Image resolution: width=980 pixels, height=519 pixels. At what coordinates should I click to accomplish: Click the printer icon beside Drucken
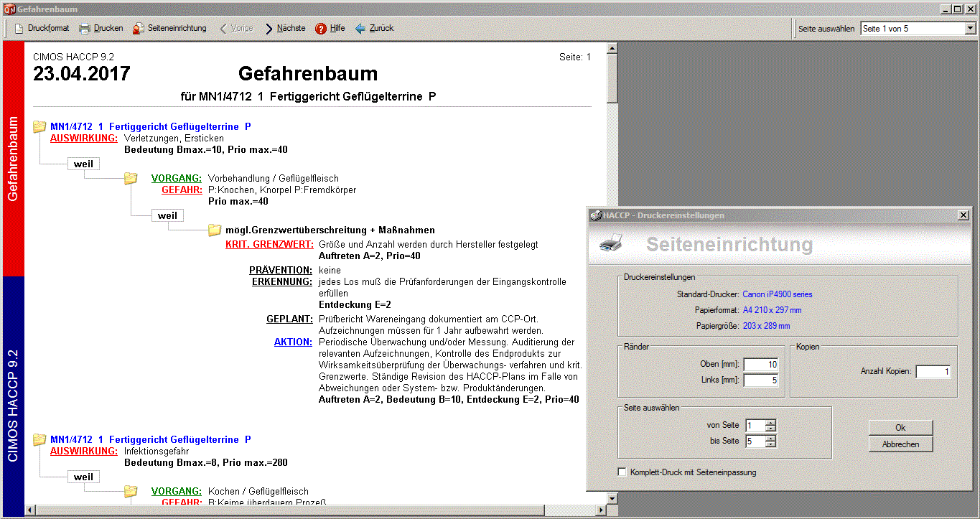[85, 29]
